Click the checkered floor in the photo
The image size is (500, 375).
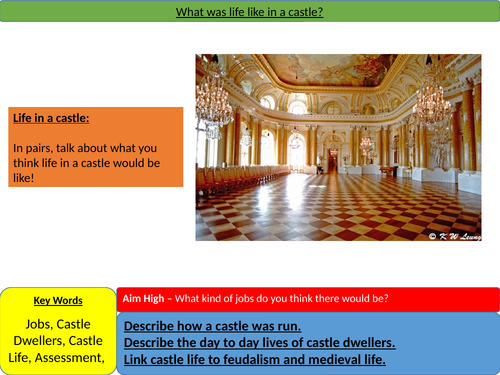[338, 210]
